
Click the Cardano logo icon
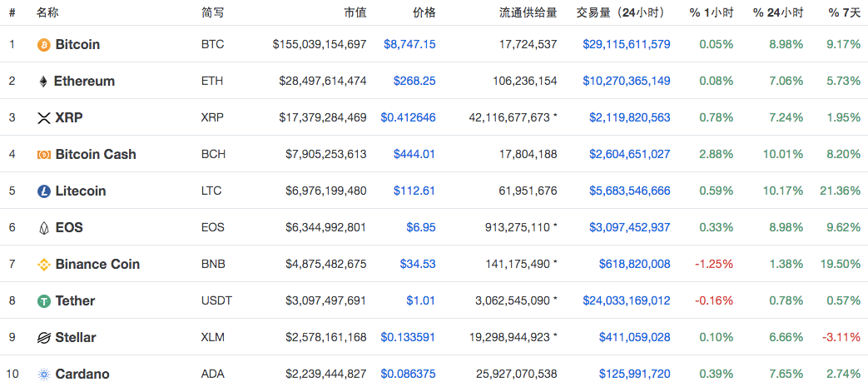click(x=44, y=375)
